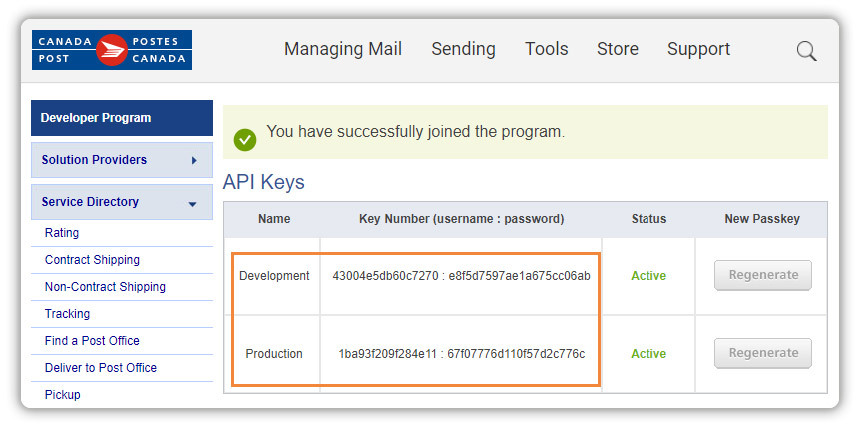Open the search magnifier icon

[806, 52]
